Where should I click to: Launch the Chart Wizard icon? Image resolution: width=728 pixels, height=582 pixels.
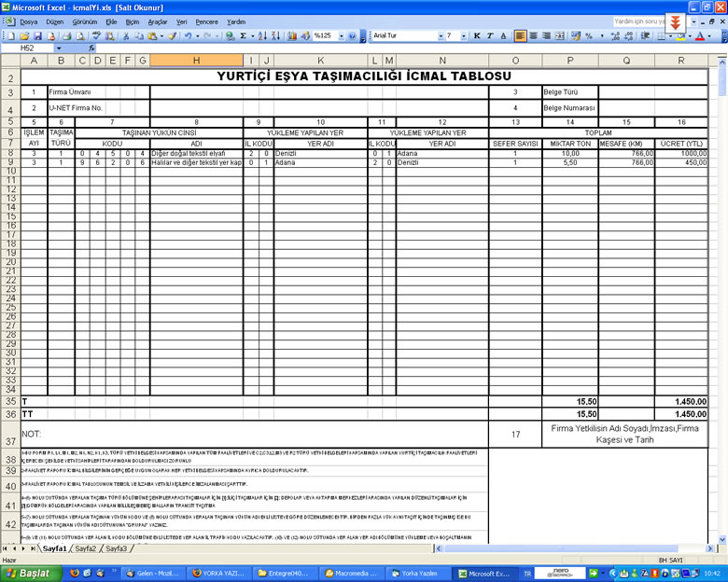pyautogui.click(x=292, y=35)
